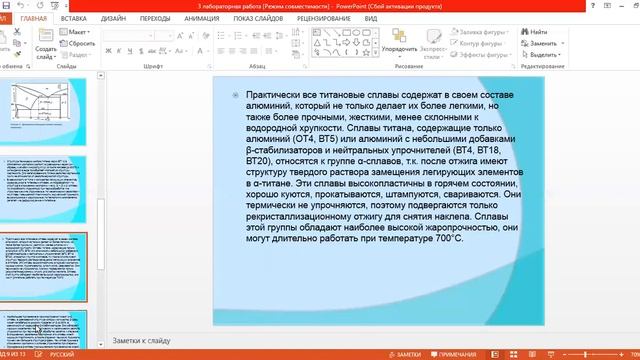Open the font color A dropdown
Screen dimensions: 640x360
coord(203,51)
